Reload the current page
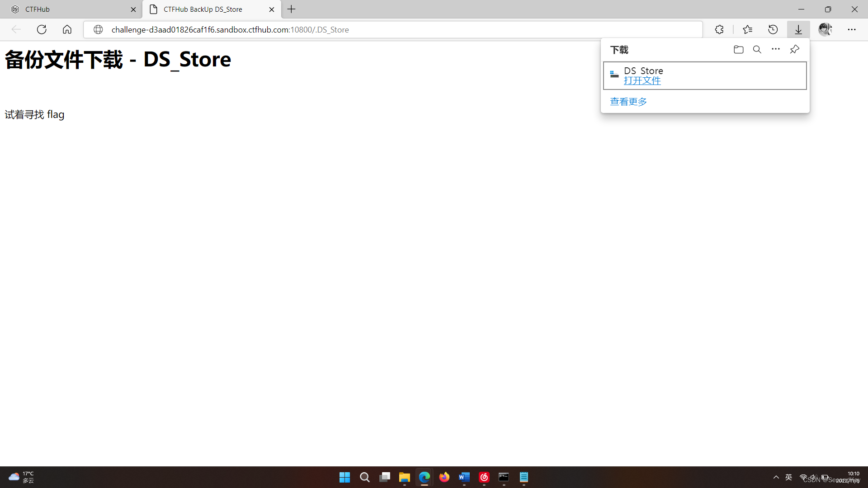The image size is (868, 488). pyautogui.click(x=41, y=29)
